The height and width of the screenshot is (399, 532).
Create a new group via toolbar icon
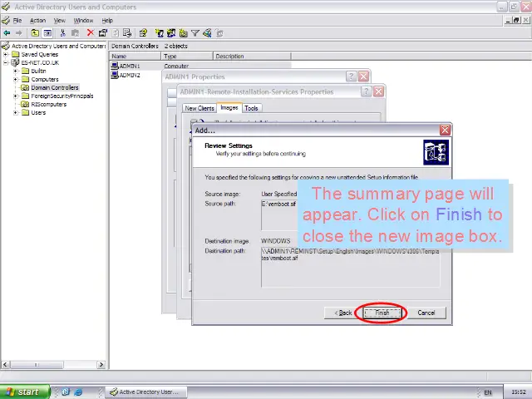click(x=171, y=33)
